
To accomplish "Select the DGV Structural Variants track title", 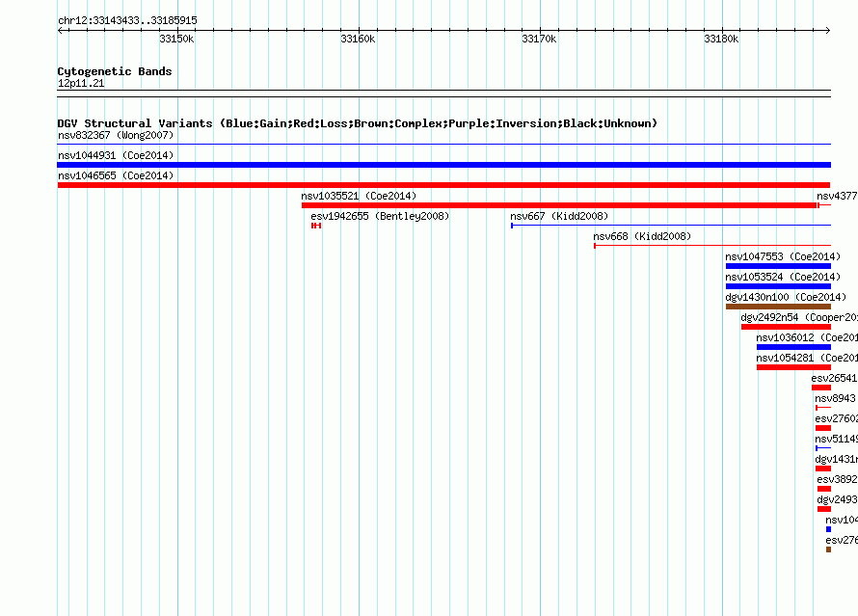I will point(358,123).
